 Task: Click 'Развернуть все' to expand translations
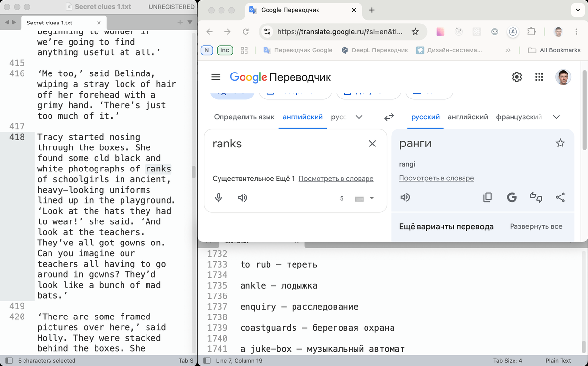pos(536,227)
